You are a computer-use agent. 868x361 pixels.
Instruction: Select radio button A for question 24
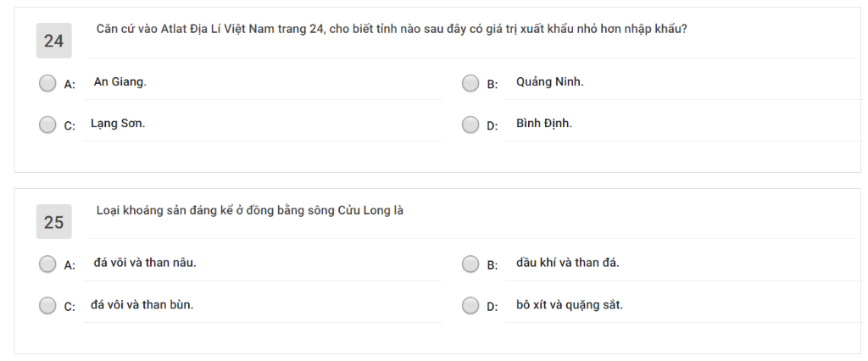[x=47, y=84]
